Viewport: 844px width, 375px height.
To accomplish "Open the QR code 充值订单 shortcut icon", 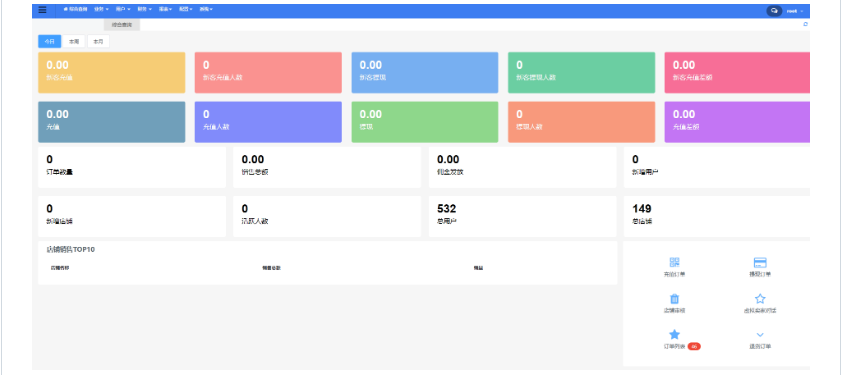I will 674,263.
